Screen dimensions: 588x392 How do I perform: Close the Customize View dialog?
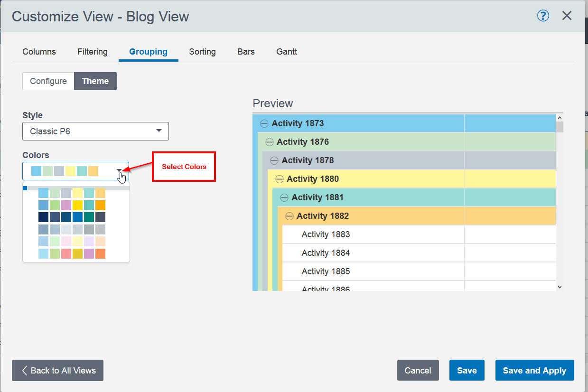(567, 16)
